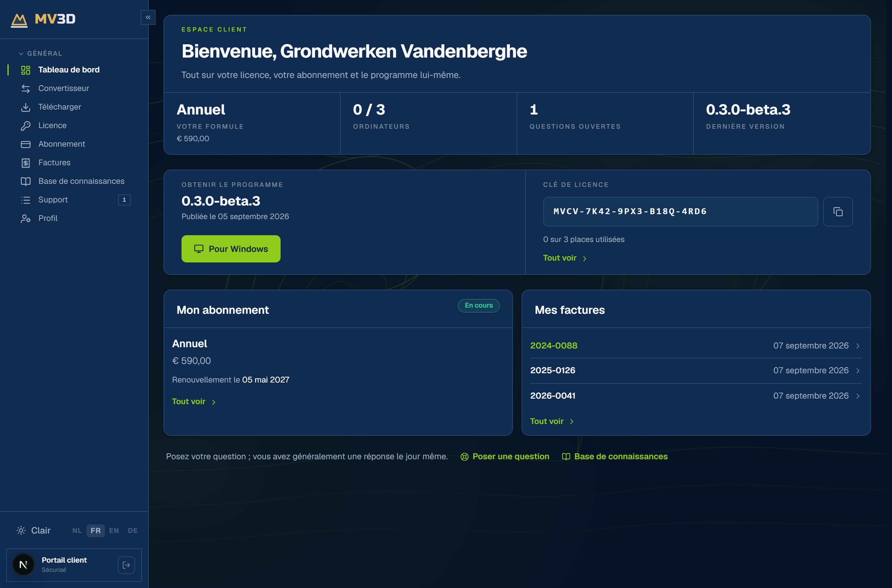Click the book icon beside footer Base de connaissances
The image size is (892, 588).
tap(566, 457)
